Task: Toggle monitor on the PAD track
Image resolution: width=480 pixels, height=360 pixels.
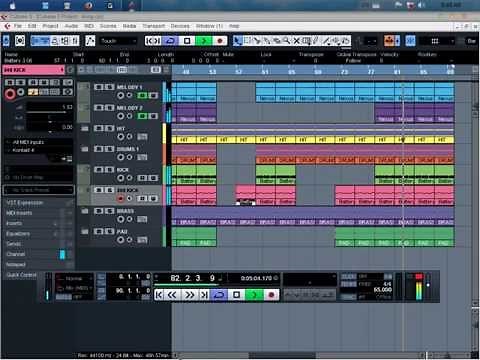Action: click(129, 240)
